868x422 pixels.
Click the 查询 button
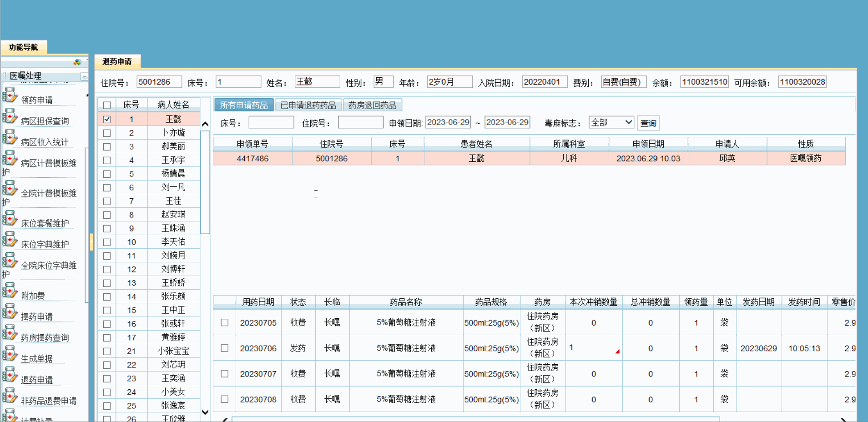click(x=648, y=123)
